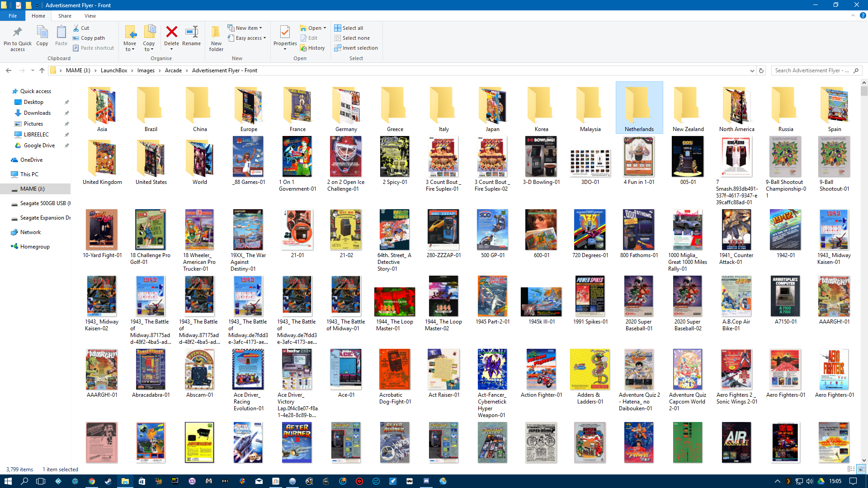Viewport: 868px width, 488px height.
Task: Refresh the address bar location
Action: [761, 70]
